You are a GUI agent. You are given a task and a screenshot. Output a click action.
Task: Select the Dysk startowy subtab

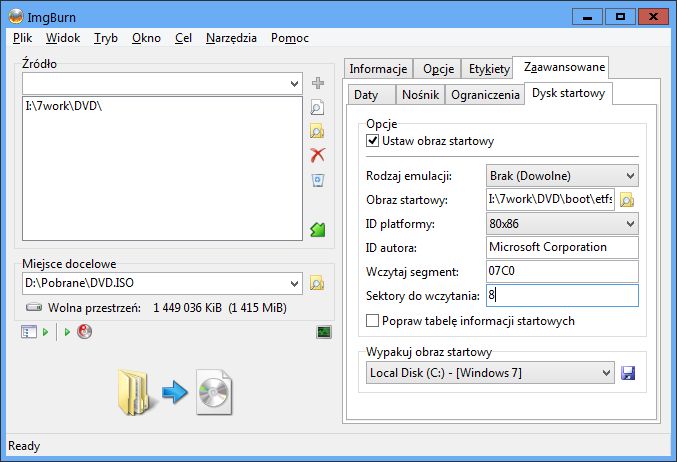pos(568,93)
